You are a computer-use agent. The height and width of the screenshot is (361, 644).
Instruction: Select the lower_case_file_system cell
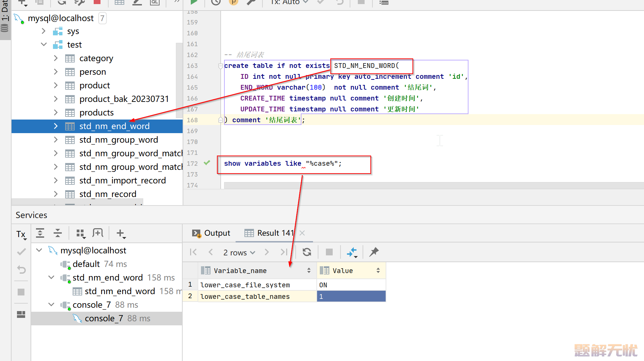(x=257, y=285)
